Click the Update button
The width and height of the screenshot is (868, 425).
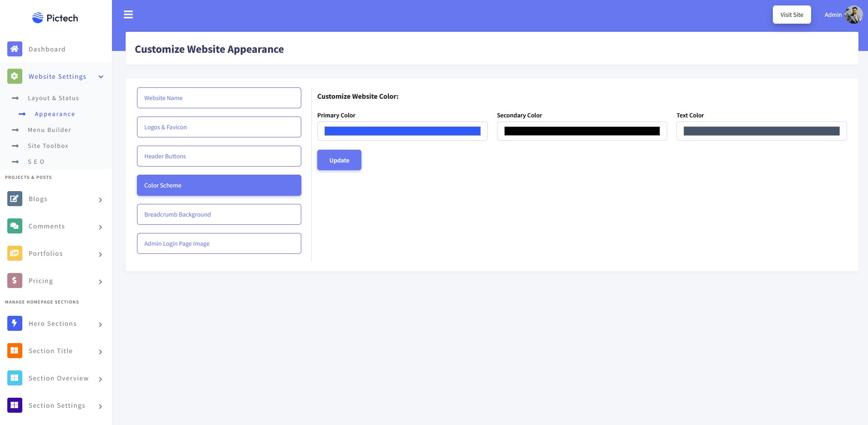click(x=339, y=160)
